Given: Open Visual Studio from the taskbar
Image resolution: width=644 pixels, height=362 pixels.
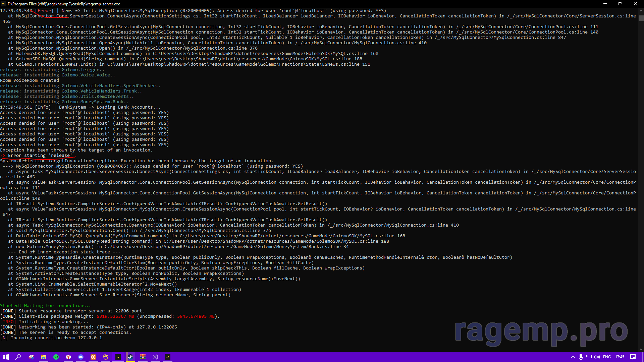Looking at the screenshot, I should click(155, 357).
